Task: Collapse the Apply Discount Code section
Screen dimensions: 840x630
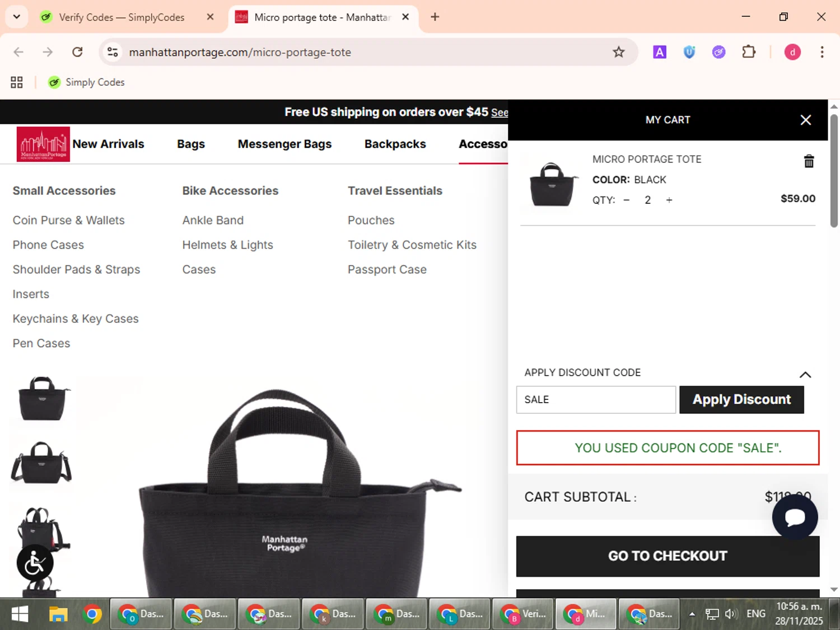Action: [x=805, y=374]
